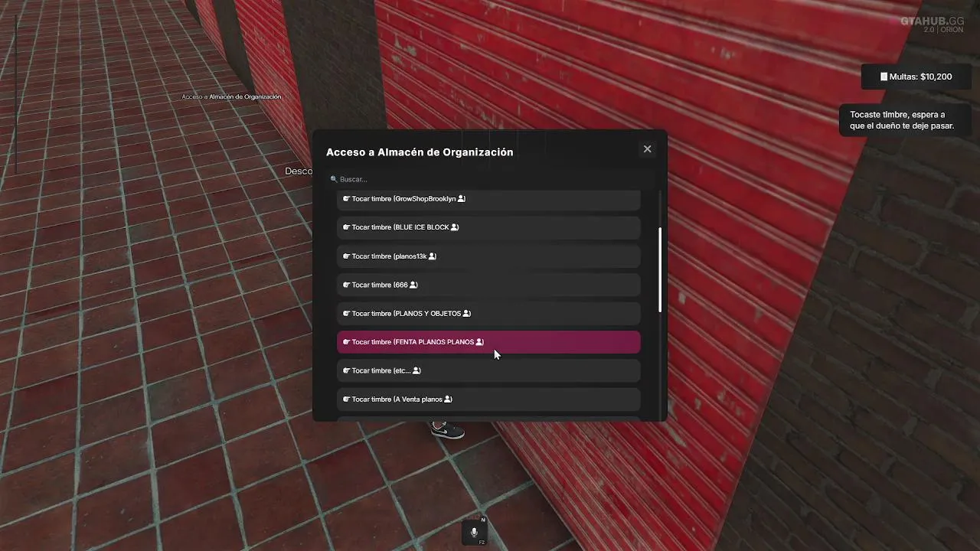Click the people icon on GrowShopBrooklyn row
This screenshot has height=551, width=980.
coord(462,199)
